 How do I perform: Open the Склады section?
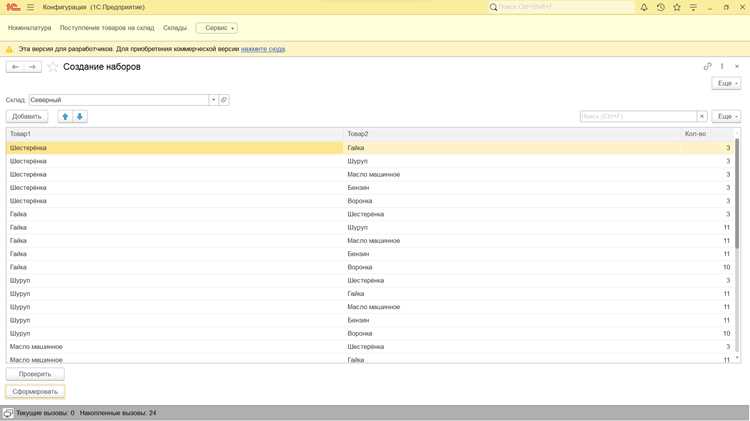(x=175, y=28)
